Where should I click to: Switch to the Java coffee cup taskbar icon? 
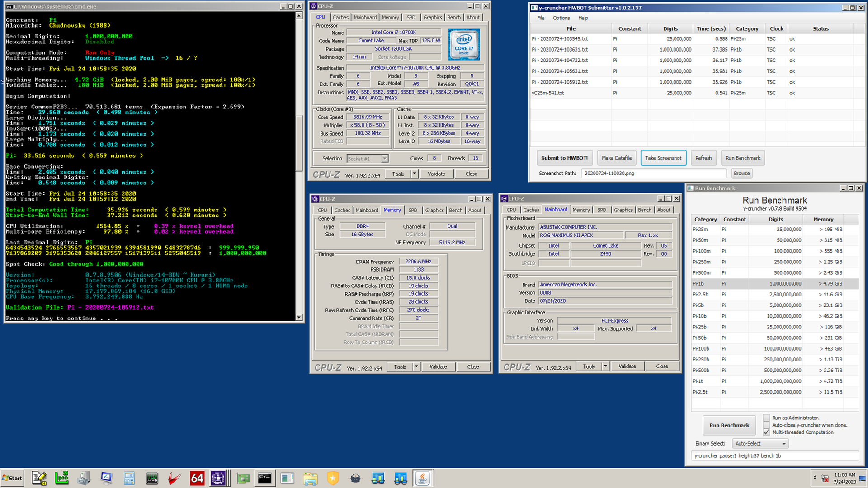tap(423, 478)
